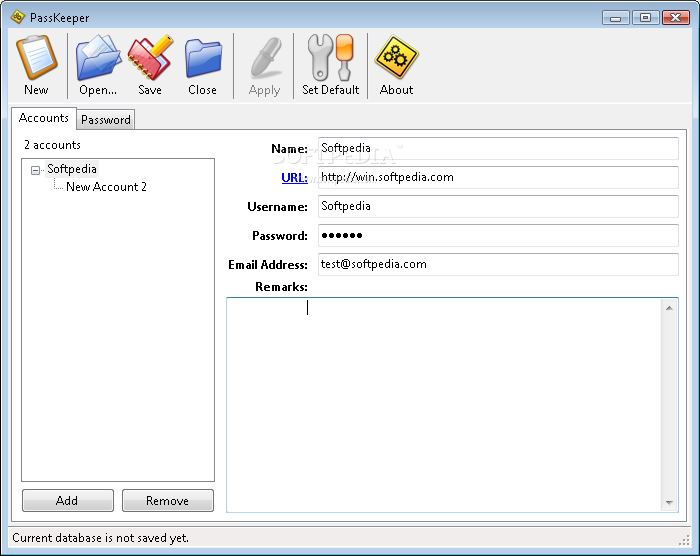
Task: Click the '2 accounts' count label
Action: pos(52,145)
